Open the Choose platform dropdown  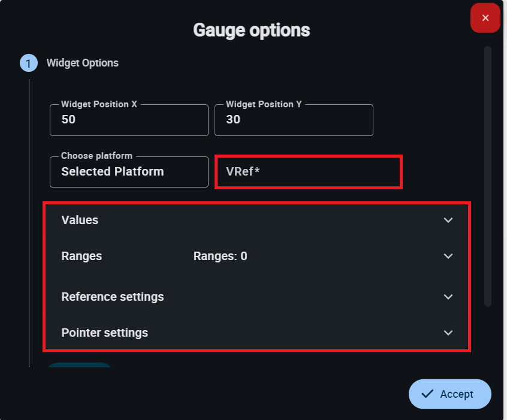click(129, 171)
